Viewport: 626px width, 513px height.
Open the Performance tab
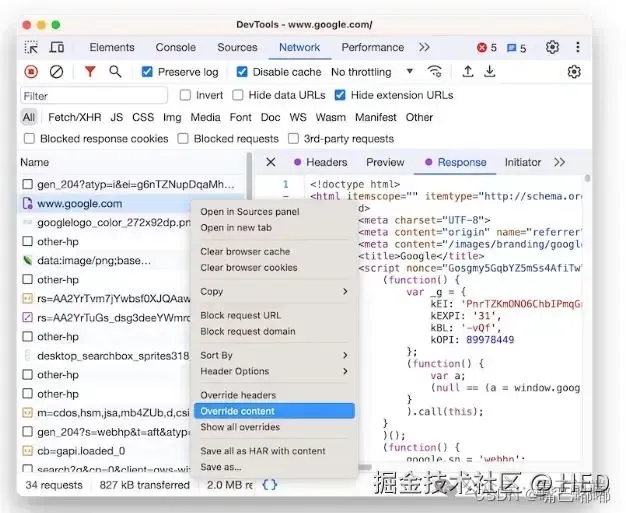(372, 47)
